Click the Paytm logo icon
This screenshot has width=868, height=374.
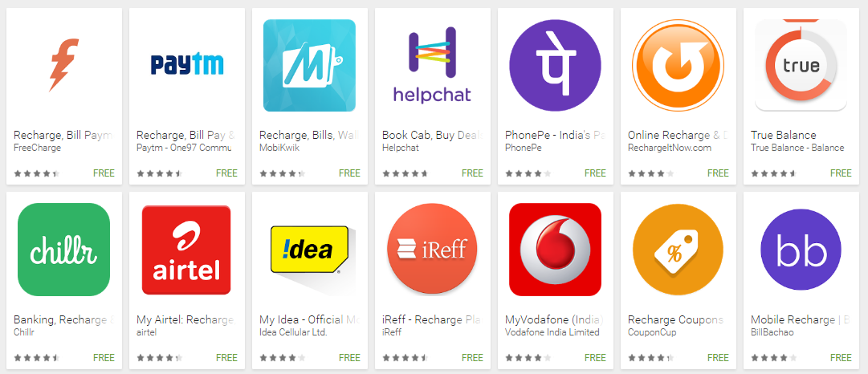[x=187, y=65]
